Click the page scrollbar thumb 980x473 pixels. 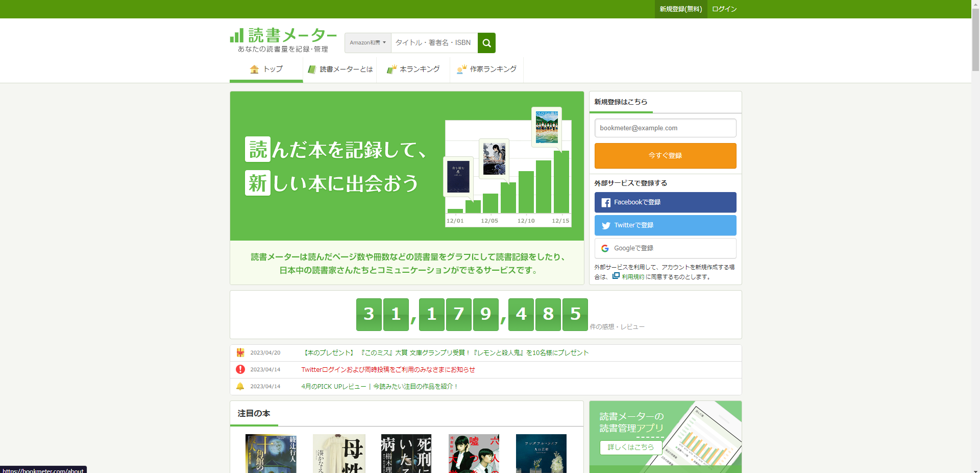[975, 39]
